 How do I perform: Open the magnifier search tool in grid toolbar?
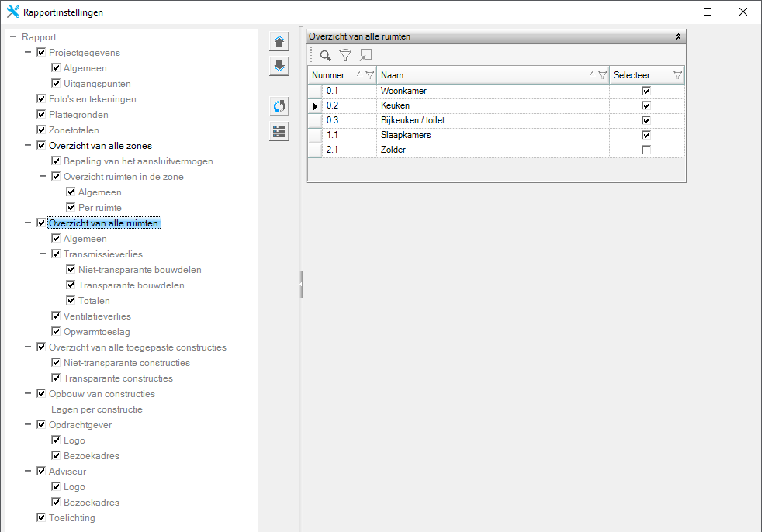pyautogui.click(x=326, y=55)
